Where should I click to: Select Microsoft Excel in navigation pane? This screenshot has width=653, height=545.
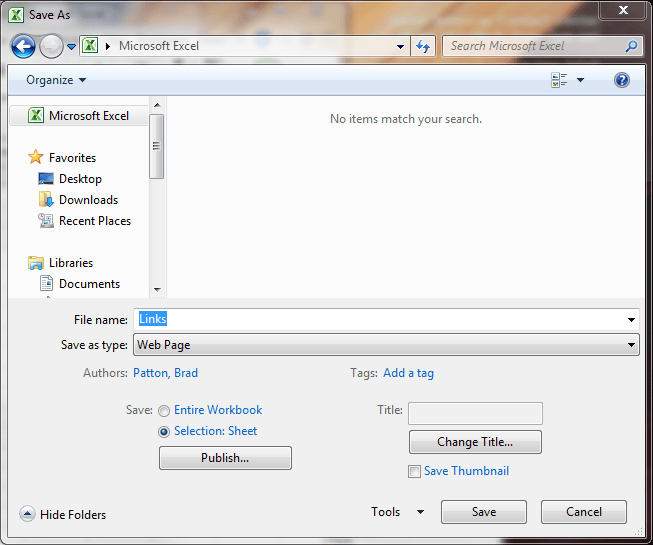(x=79, y=116)
